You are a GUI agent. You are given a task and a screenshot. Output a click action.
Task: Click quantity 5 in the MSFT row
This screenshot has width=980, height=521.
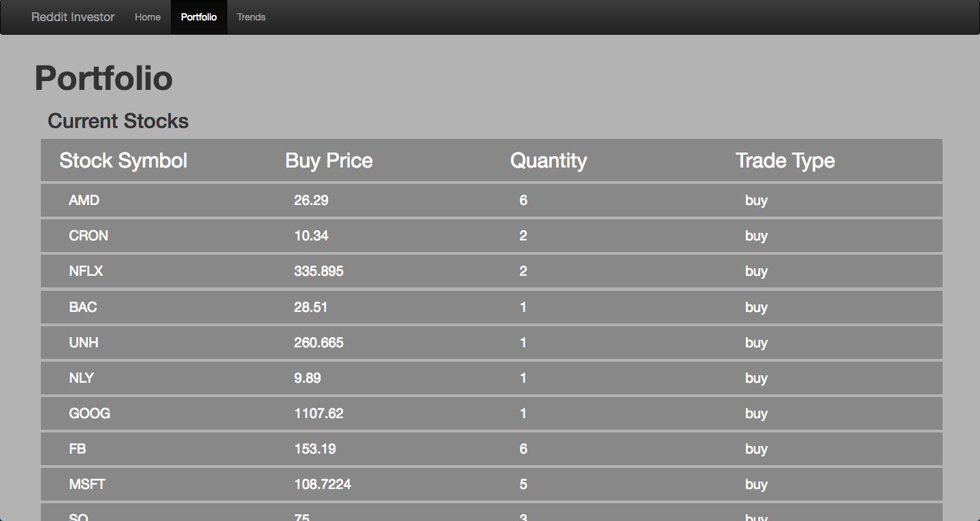[523, 484]
